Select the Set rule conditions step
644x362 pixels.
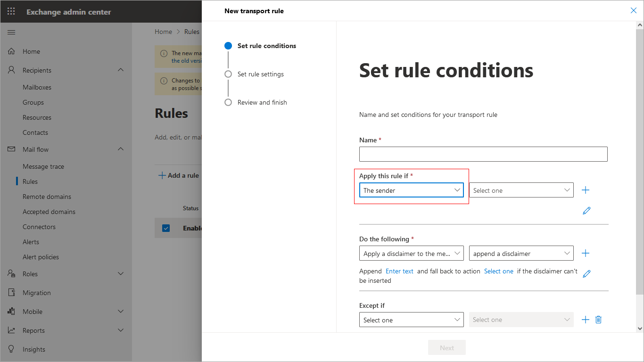coord(266,46)
